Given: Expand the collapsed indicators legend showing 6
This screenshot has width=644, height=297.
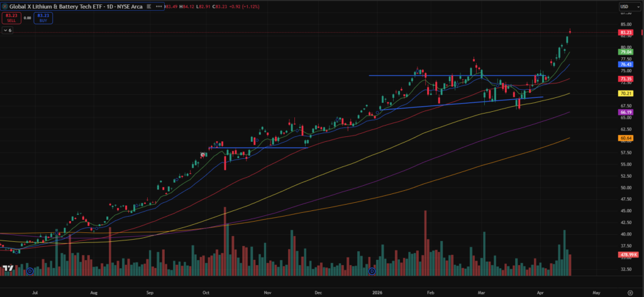Looking at the screenshot, I should (8, 30).
